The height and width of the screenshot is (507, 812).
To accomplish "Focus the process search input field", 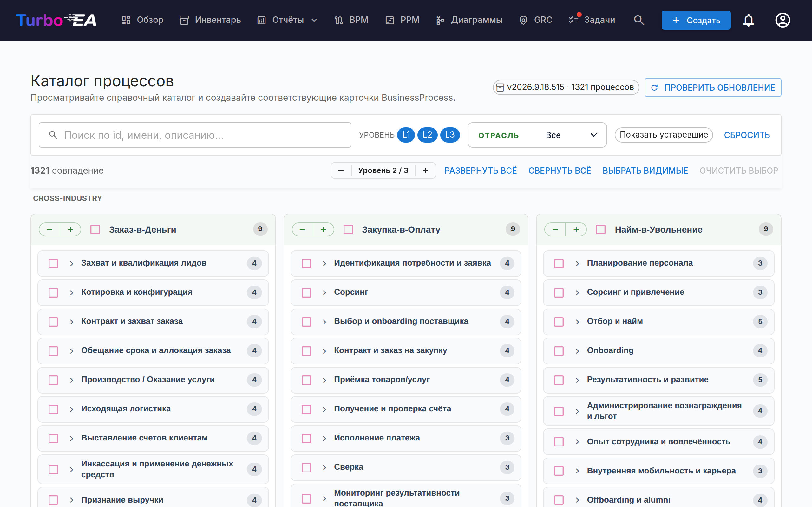I will point(195,135).
